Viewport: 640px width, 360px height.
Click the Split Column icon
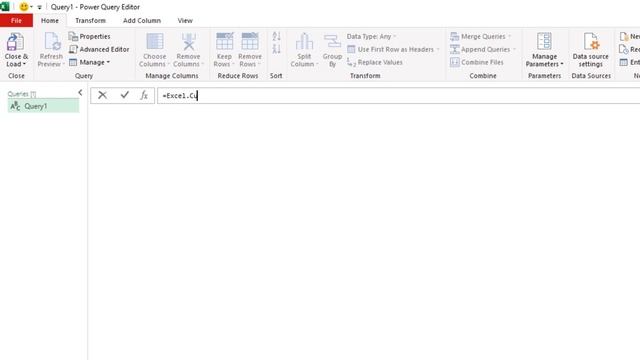point(304,42)
